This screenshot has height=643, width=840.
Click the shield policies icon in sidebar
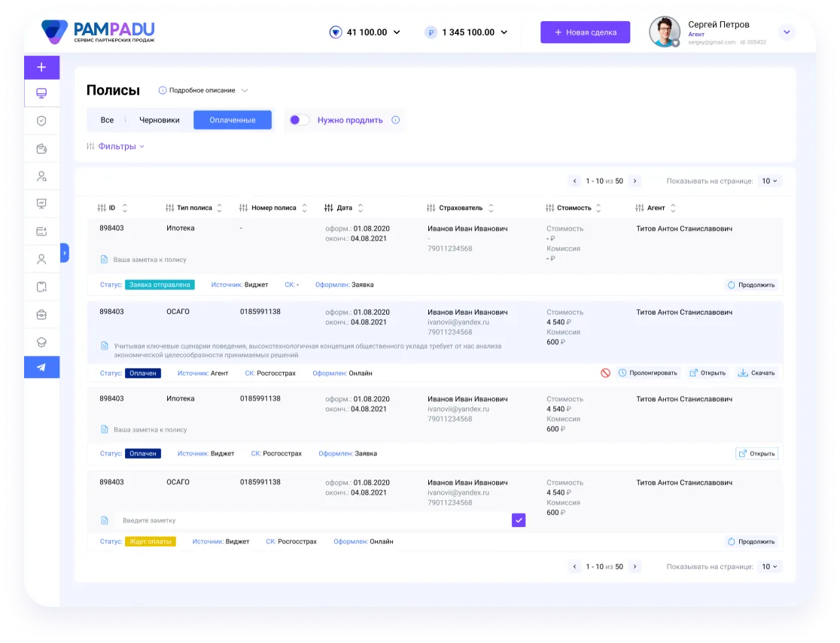(41, 120)
